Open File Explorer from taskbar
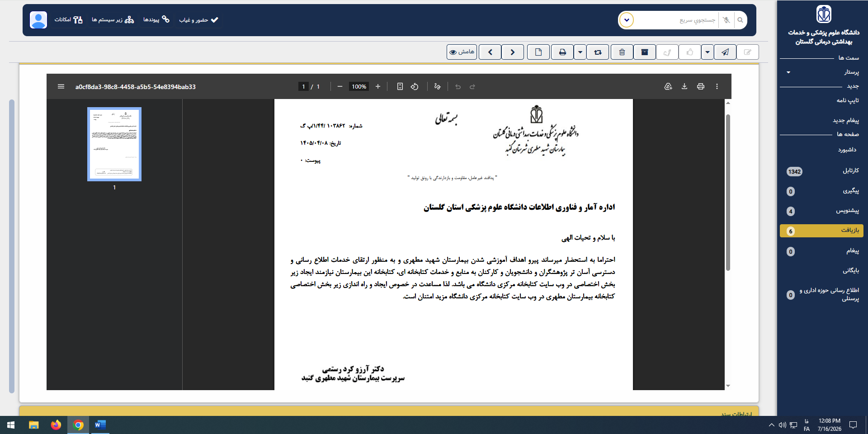Image resolution: width=868 pixels, height=434 pixels. (34, 425)
